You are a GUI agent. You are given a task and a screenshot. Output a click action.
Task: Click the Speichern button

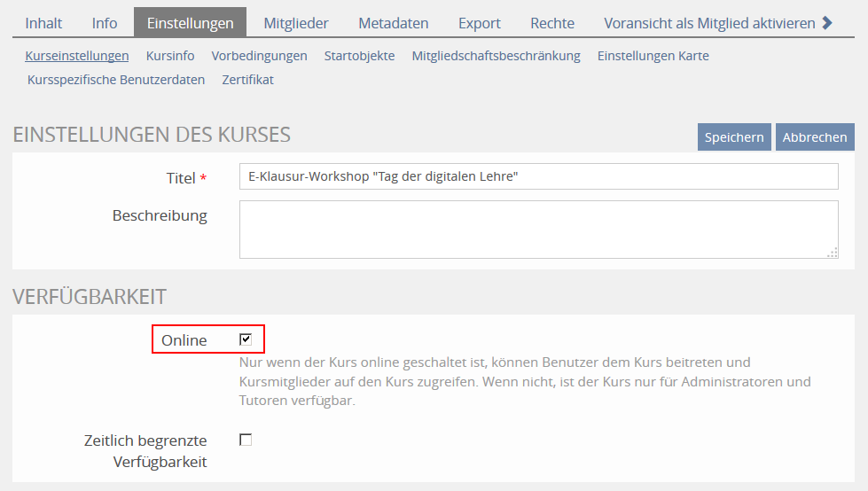tap(733, 137)
